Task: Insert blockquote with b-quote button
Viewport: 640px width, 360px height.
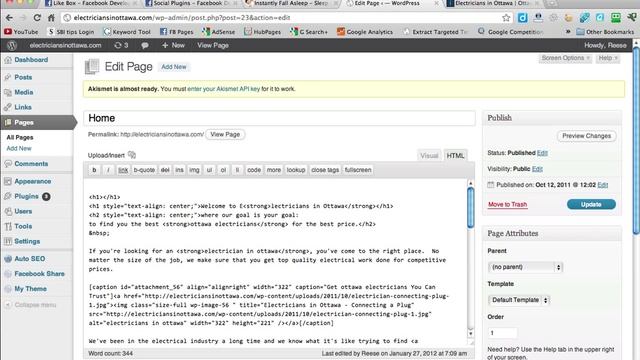Action: click(144, 170)
